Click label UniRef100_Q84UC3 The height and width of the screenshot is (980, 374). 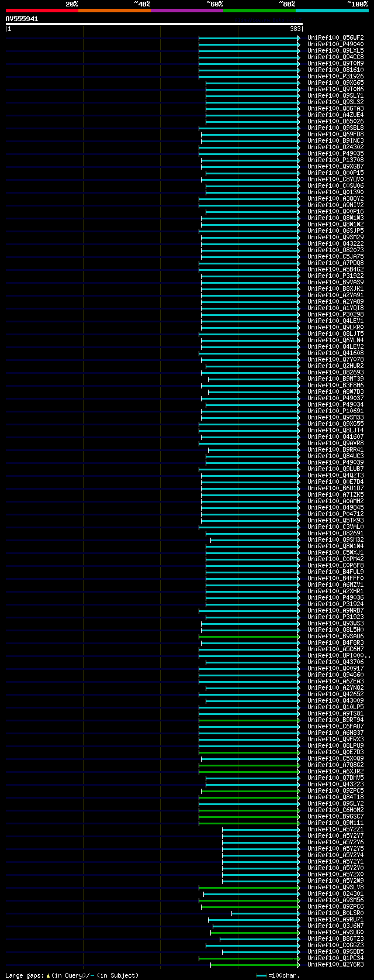(x=335, y=456)
